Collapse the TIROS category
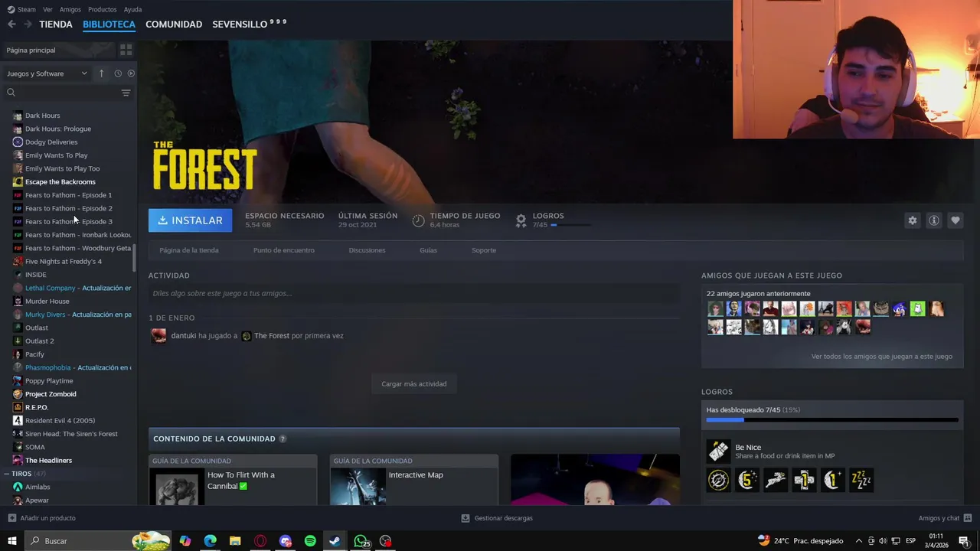This screenshot has height=551, width=980. click(x=7, y=474)
